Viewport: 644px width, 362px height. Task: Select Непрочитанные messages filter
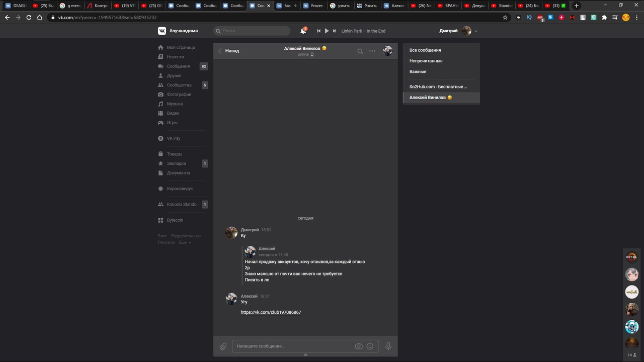[426, 61]
